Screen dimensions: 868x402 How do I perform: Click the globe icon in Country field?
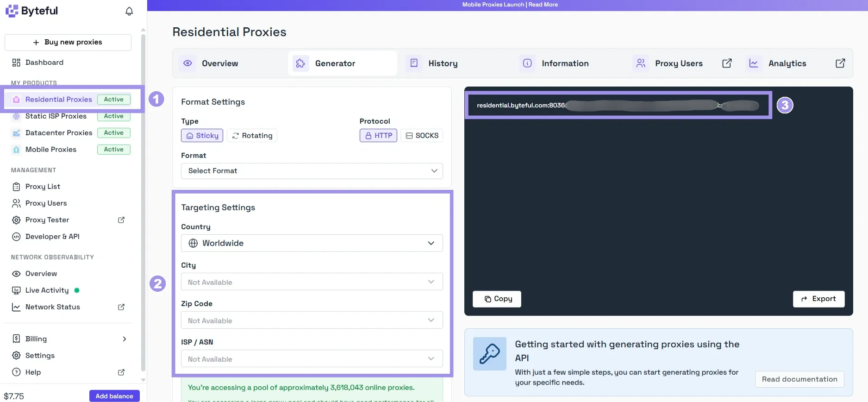click(193, 243)
